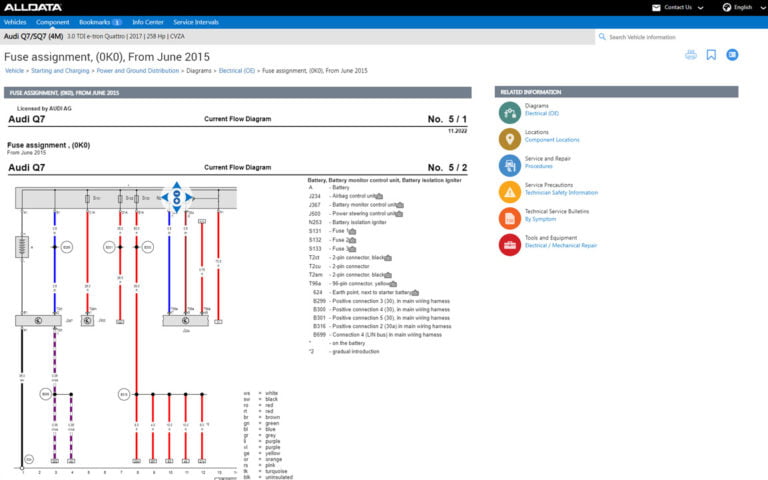Screen dimensions: 768x480
Task: Open Electrical / Mechanical Repair link
Action: coord(561,245)
